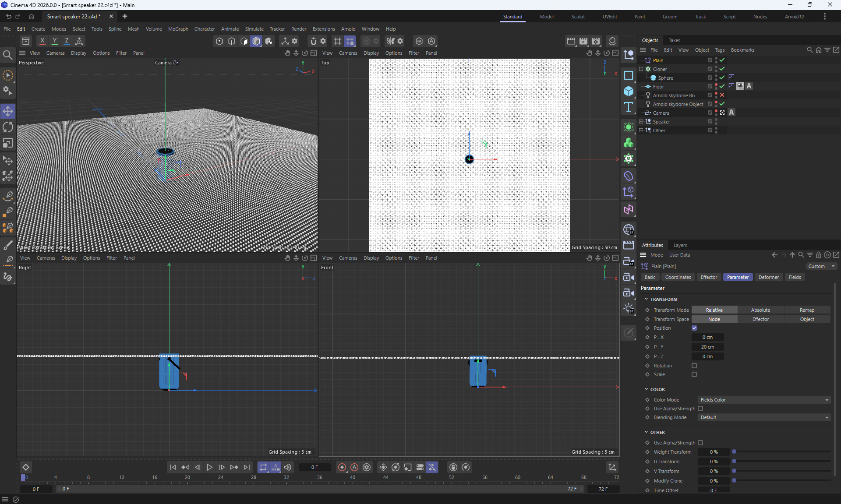
Task: Select the Rotate tool in left toolbar
Action: [x=8, y=127]
